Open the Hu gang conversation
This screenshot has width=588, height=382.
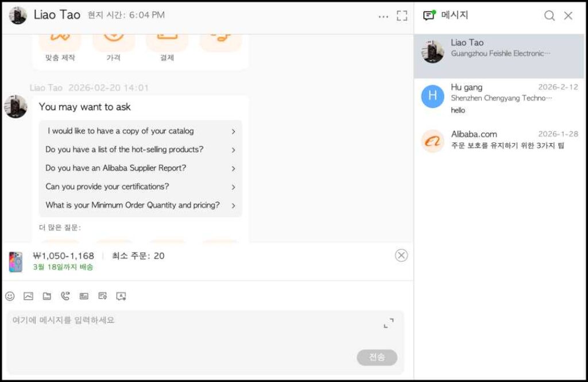[499, 98]
